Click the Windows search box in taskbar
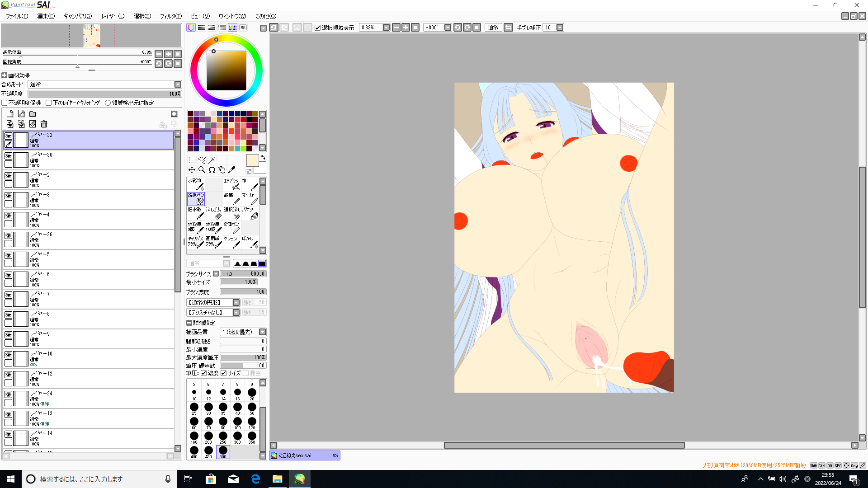Image resolution: width=868 pixels, height=488 pixels. (99, 479)
